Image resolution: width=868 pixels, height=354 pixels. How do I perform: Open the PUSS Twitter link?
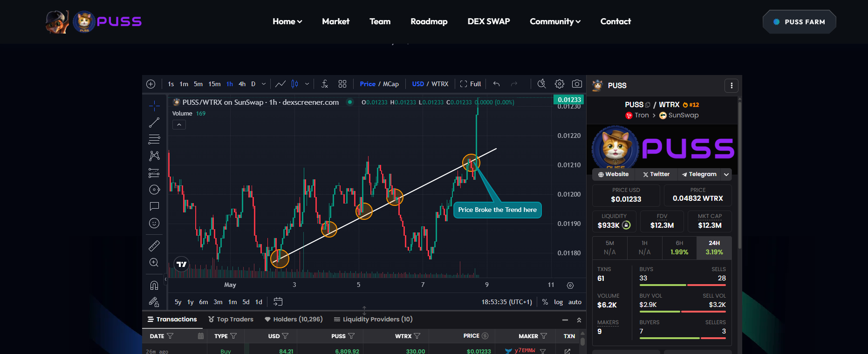click(656, 174)
